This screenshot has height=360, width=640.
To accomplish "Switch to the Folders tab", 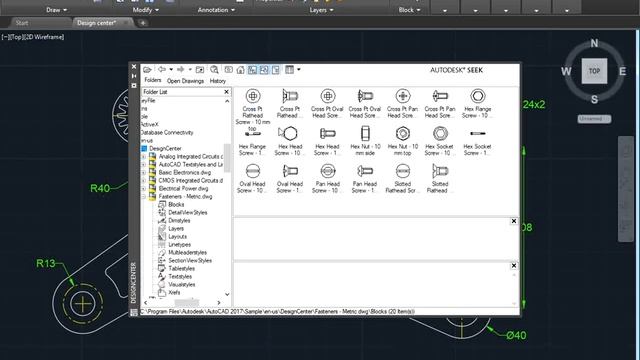I will tap(153, 80).
